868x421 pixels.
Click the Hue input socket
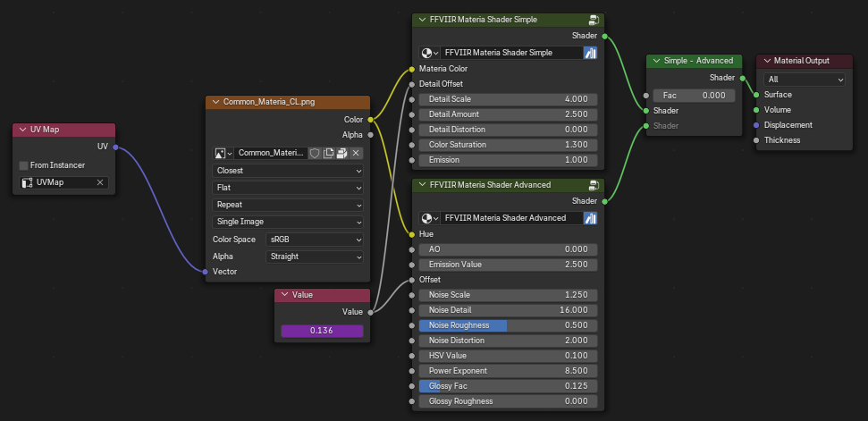tap(412, 234)
